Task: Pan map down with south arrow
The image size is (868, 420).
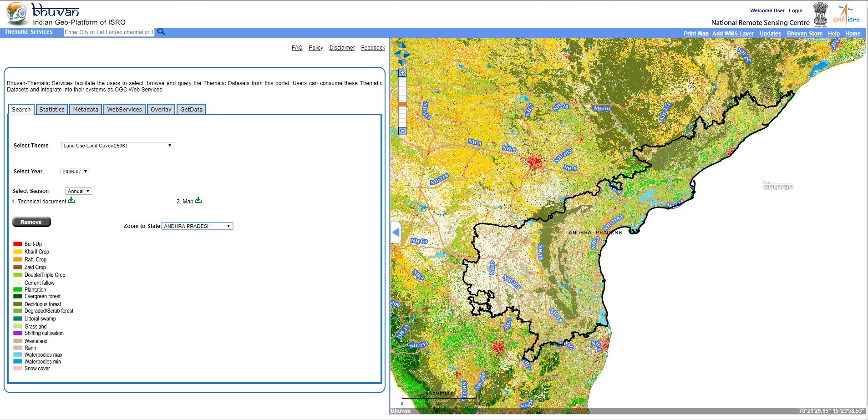Action: click(x=402, y=63)
